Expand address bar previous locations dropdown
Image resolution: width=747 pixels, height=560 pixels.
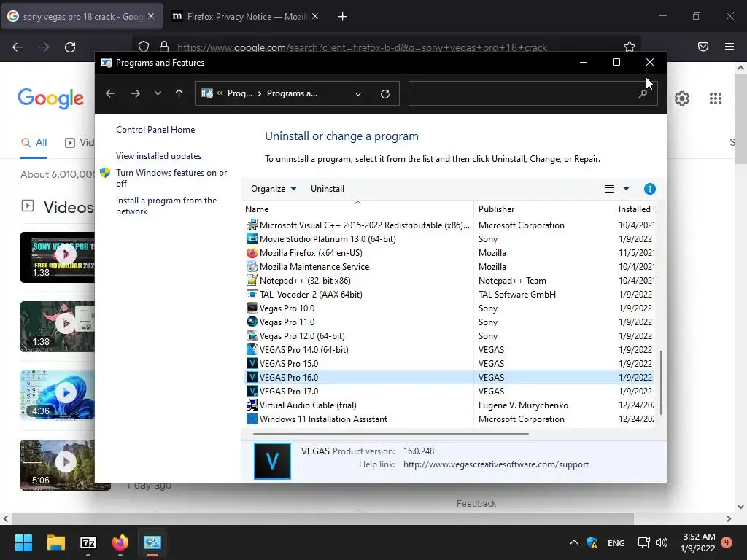pyautogui.click(x=358, y=94)
